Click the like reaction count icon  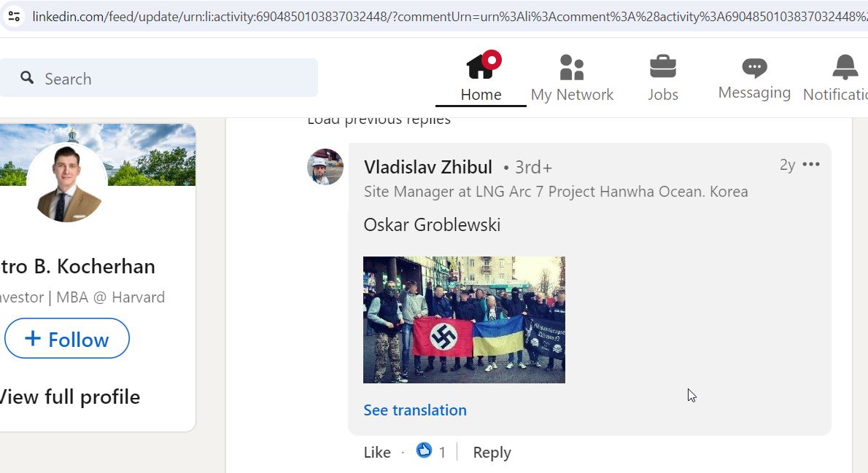coord(424,451)
